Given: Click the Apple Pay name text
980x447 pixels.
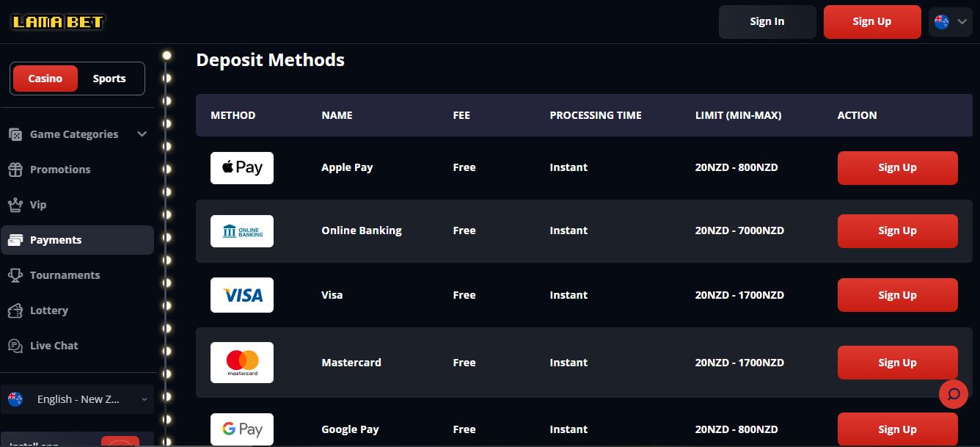Looking at the screenshot, I should coord(347,167).
